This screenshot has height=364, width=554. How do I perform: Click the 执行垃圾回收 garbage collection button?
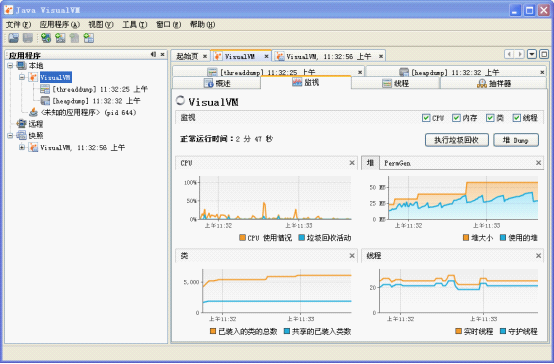(456, 140)
